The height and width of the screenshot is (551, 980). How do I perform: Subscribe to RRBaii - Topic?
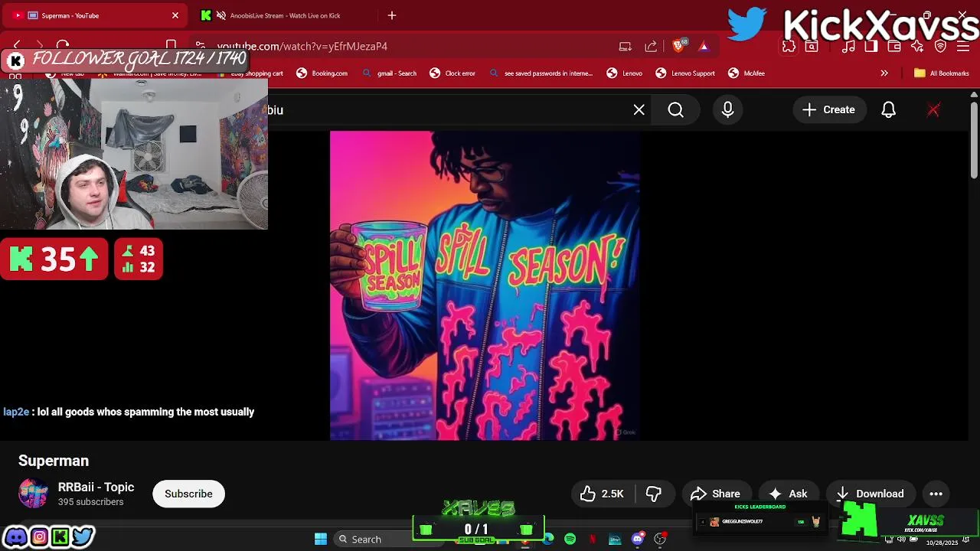tap(188, 494)
